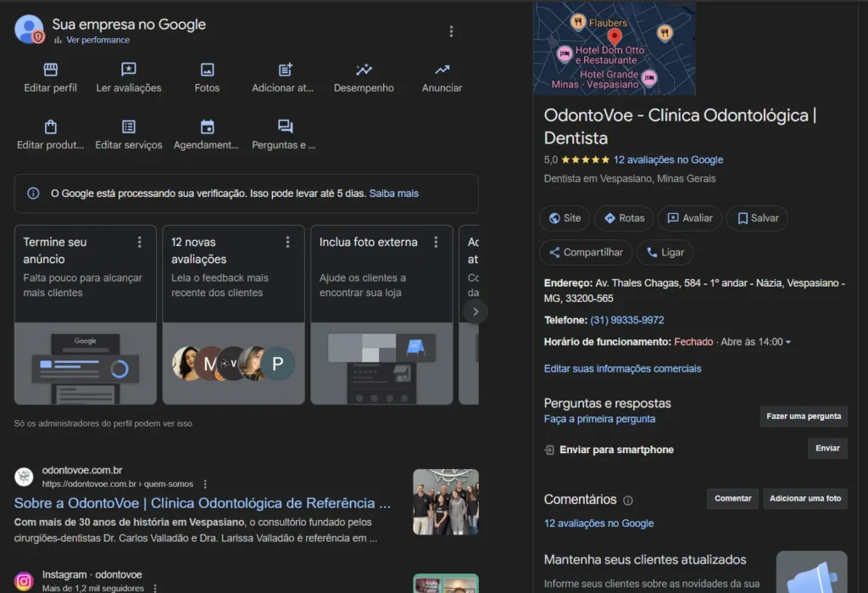Open Desempenho sparkline icon
This screenshot has width=868, height=593.
pyautogui.click(x=364, y=70)
